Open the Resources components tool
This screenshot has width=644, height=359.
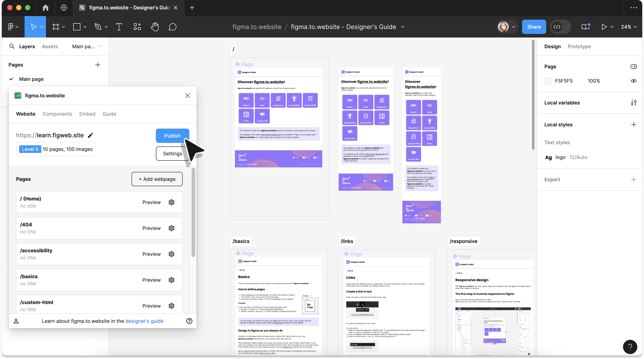point(137,27)
